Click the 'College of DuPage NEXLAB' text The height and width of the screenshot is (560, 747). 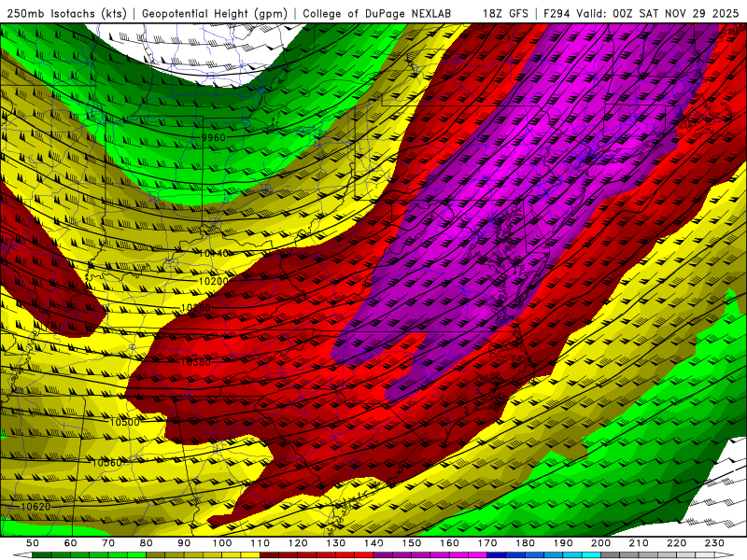376,13
